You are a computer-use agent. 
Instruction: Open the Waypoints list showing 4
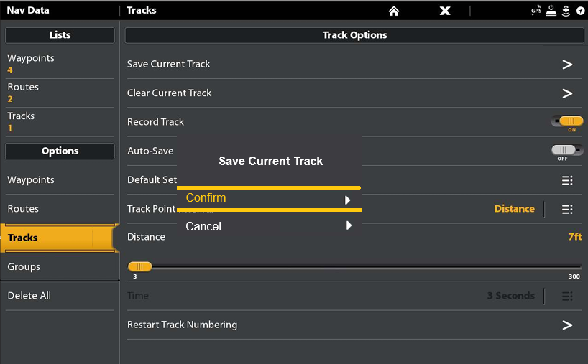click(x=58, y=63)
